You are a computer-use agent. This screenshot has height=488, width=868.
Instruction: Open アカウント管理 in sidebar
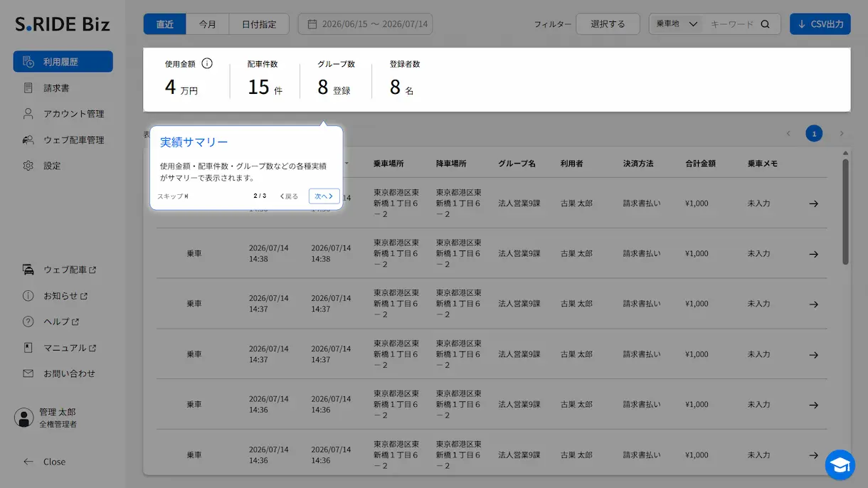pyautogui.click(x=63, y=114)
